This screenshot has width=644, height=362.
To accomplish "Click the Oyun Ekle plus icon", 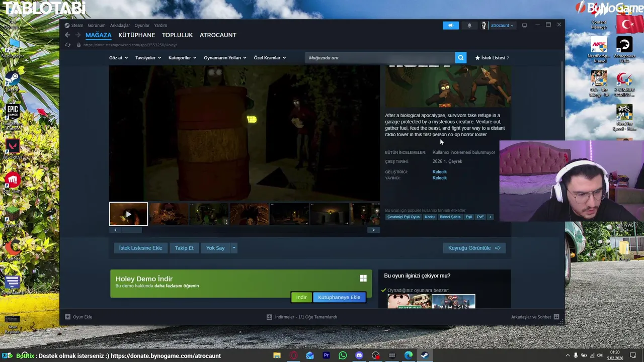I will (x=68, y=317).
